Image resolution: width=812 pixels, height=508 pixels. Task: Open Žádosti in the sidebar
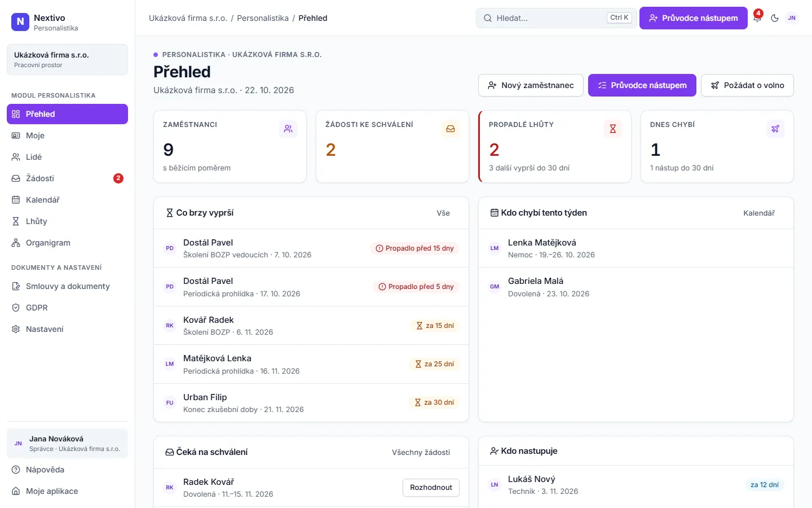67,178
